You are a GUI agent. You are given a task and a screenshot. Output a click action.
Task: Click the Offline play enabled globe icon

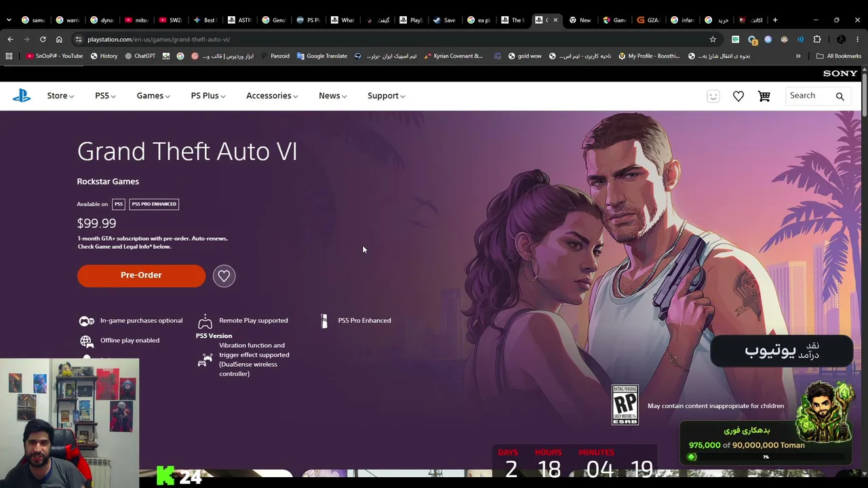[x=86, y=341]
